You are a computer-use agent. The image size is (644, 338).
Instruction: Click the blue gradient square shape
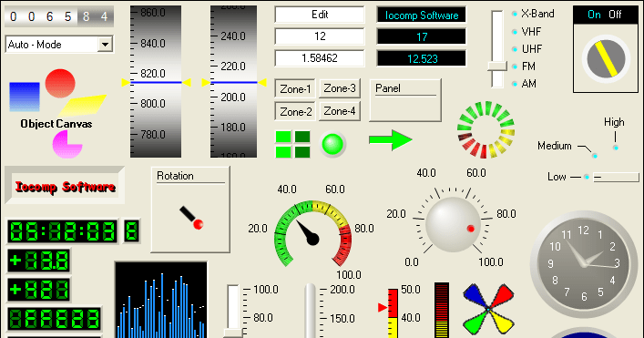tap(25, 97)
